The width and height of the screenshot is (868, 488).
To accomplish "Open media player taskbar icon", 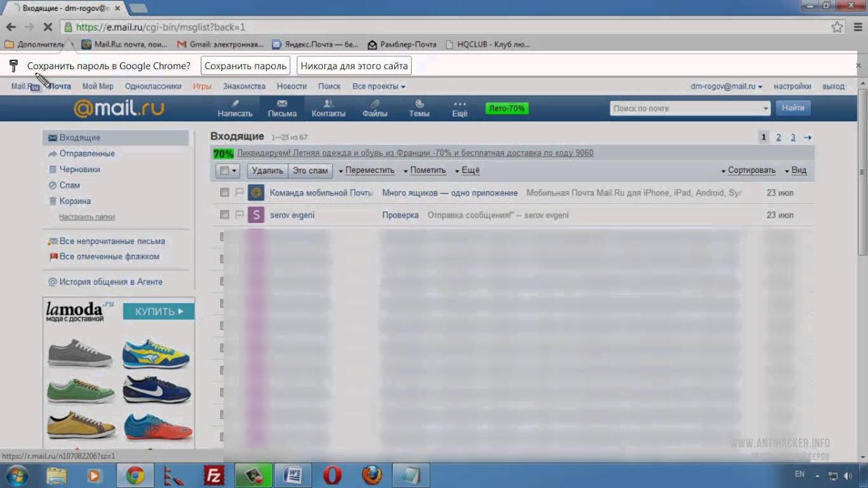I will 94,476.
